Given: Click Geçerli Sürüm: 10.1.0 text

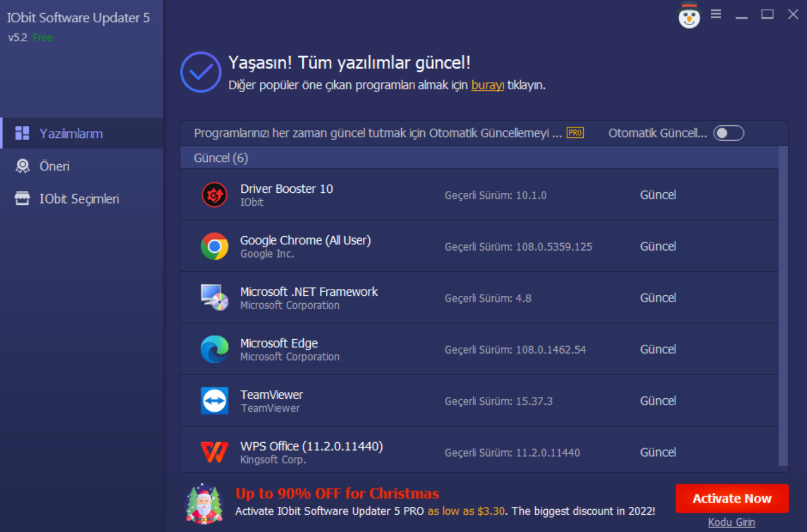Looking at the screenshot, I should tap(496, 195).
